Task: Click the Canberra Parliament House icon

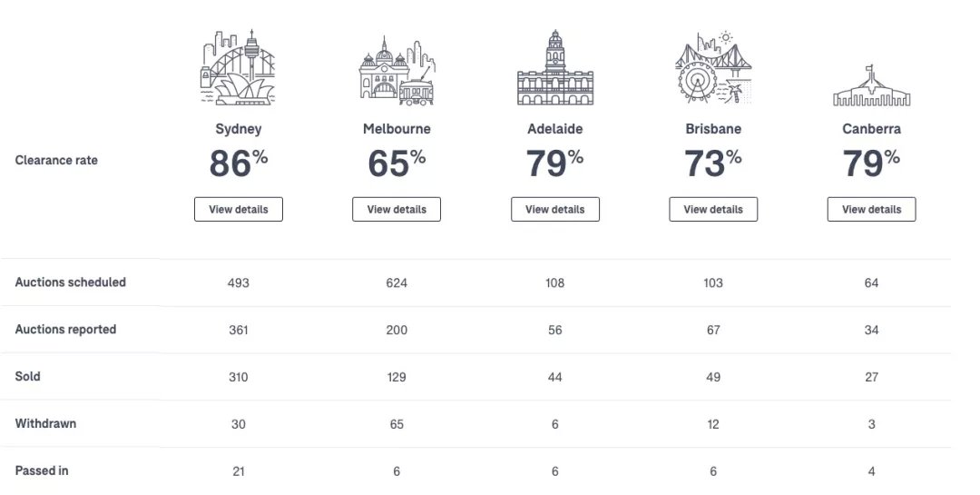Action: tap(871, 85)
